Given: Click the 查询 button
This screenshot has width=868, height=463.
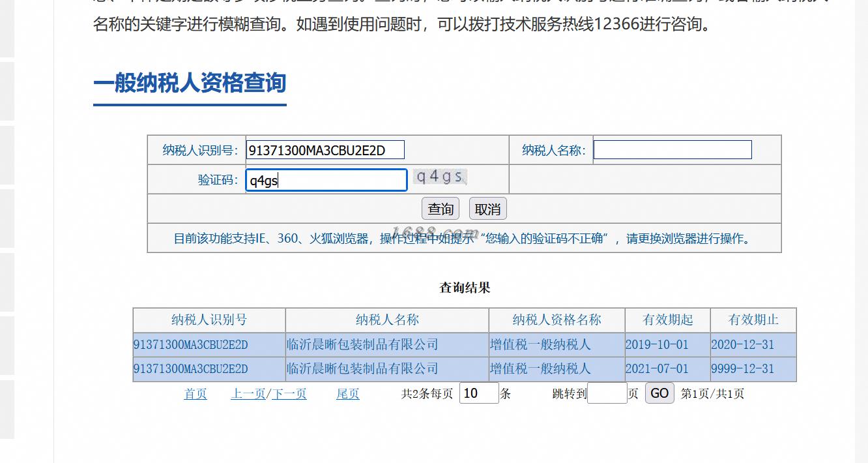Looking at the screenshot, I should coord(441,209).
